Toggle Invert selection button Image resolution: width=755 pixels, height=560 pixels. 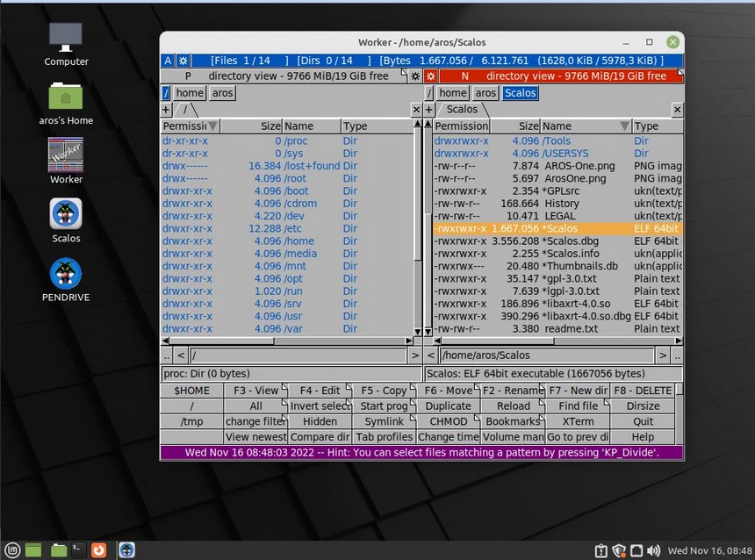320,406
